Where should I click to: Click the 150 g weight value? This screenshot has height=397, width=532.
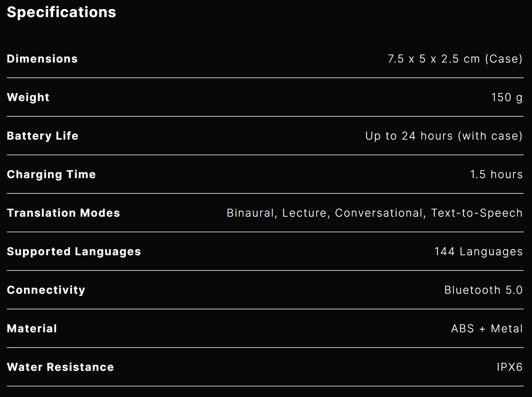click(507, 97)
